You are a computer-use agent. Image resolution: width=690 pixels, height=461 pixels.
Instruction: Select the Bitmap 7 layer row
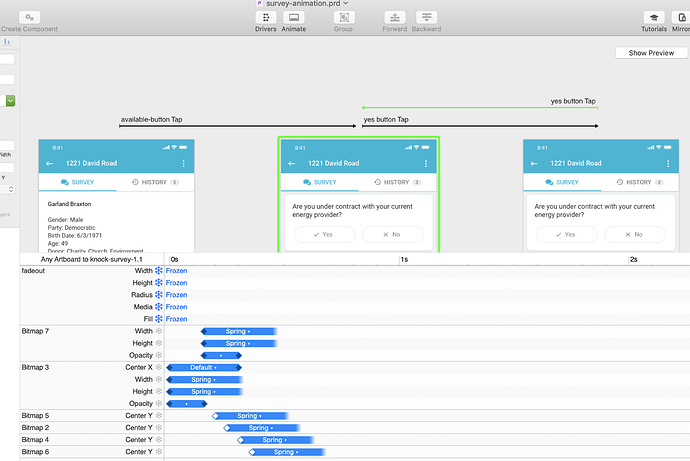pos(35,331)
